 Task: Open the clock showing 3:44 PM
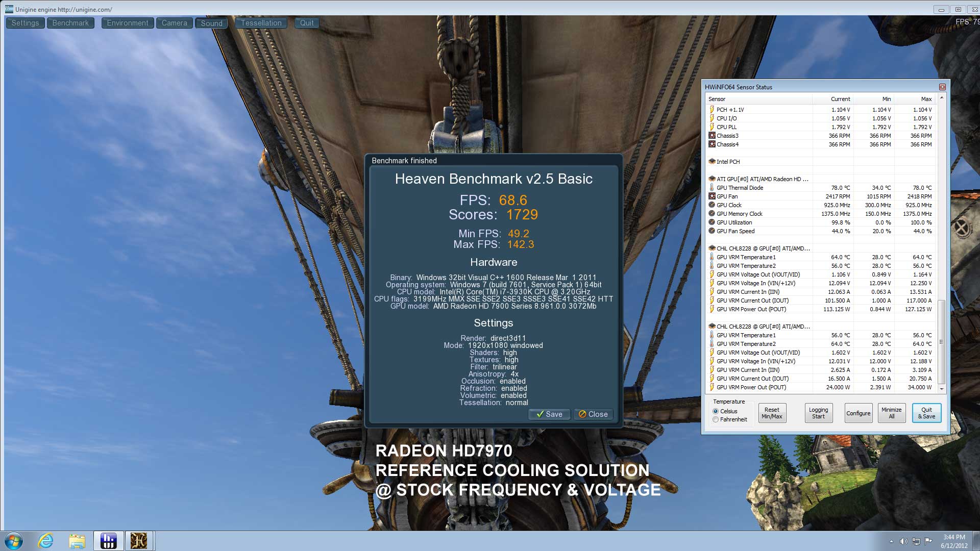point(954,541)
